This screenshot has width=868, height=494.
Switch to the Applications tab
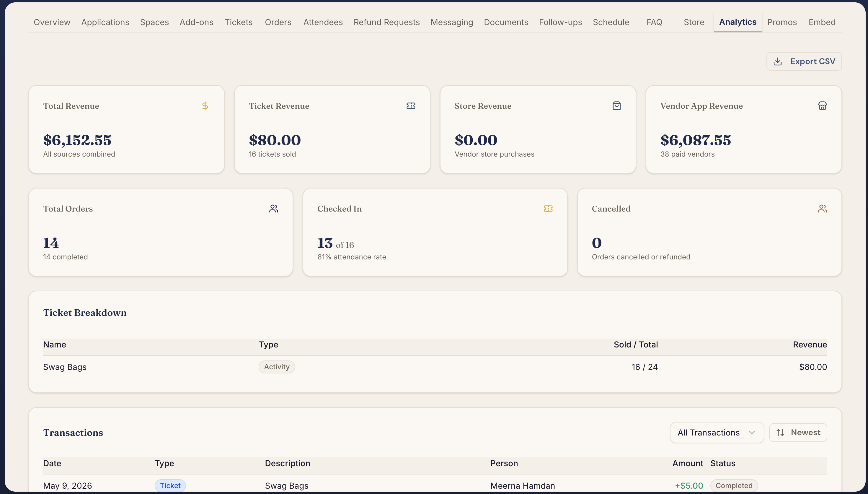[x=105, y=22]
